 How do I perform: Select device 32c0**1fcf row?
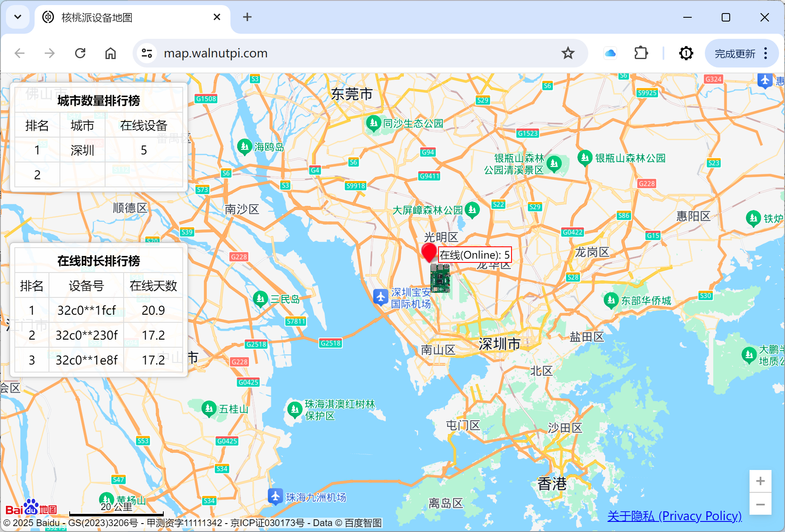[x=99, y=310]
